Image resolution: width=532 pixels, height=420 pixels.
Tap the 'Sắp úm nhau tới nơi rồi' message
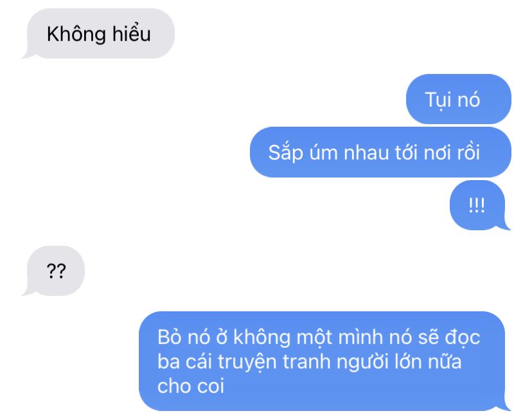[x=380, y=152]
